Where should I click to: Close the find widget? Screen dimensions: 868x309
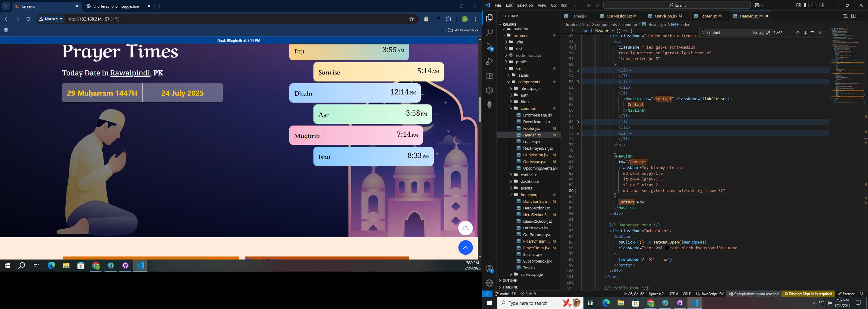[820, 33]
